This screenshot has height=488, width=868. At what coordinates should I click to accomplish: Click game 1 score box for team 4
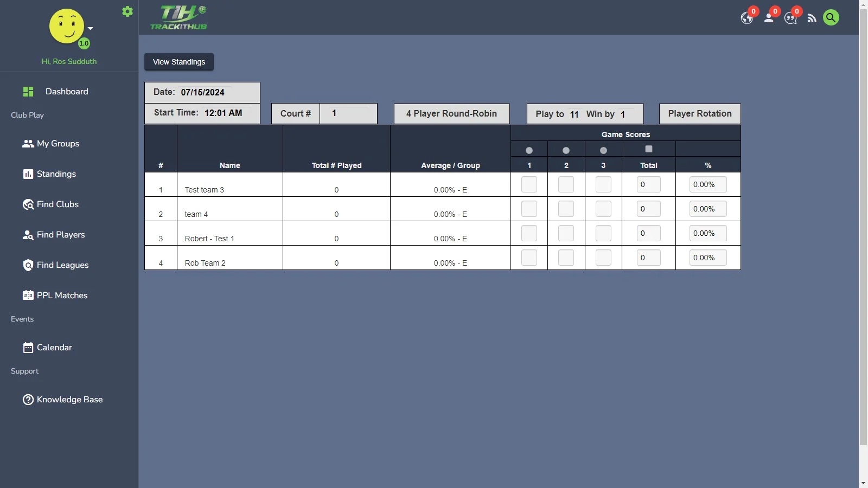pos(529,209)
